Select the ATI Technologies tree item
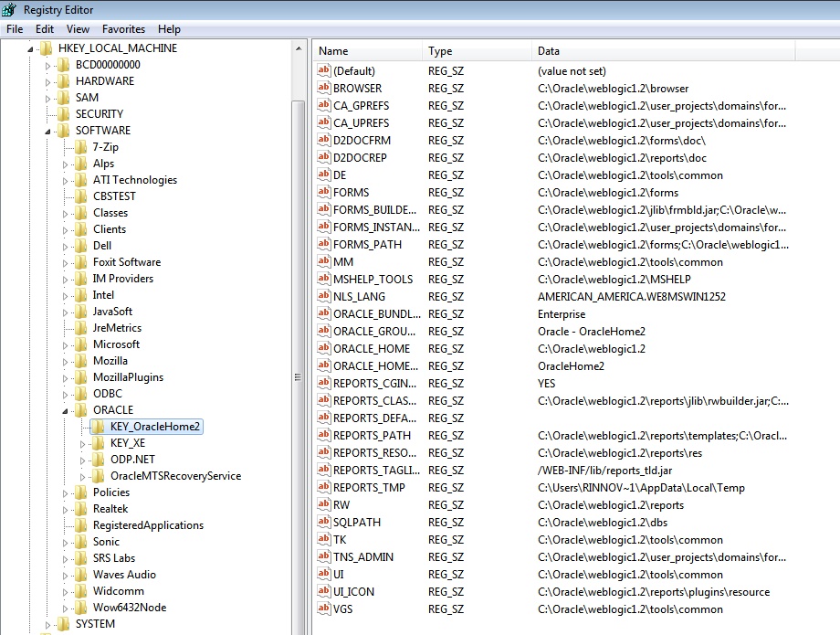The image size is (840, 635). pos(135,179)
